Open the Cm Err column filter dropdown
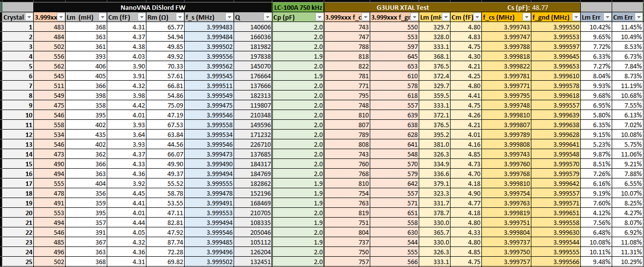Screen dimensions: 644x267 638,18
